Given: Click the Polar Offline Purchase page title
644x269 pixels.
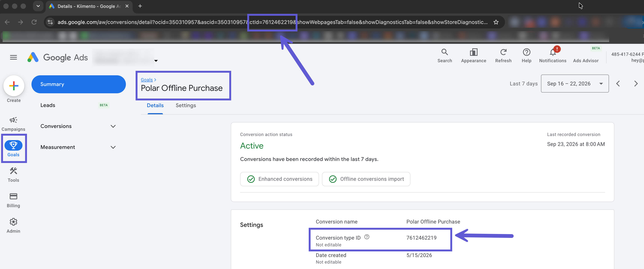Looking at the screenshot, I should pyautogui.click(x=182, y=88).
